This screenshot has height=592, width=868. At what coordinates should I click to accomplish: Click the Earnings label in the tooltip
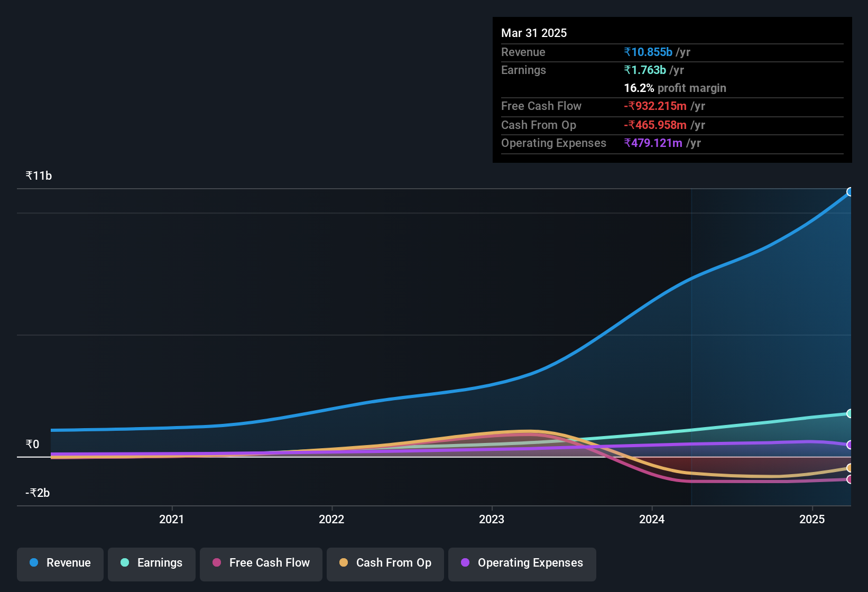pos(523,70)
